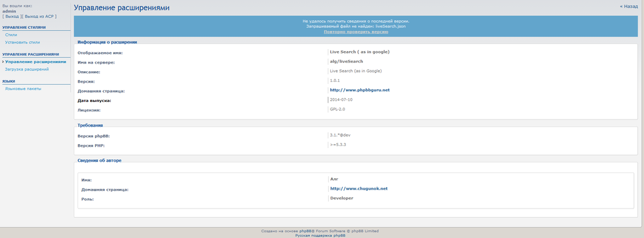Image resolution: width=644 pixels, height=238 pixels.
Task: Click the УПРАВЛЕНИЕ РАСШИРЕНИЯМИ section header
Action: coord(31,54)
